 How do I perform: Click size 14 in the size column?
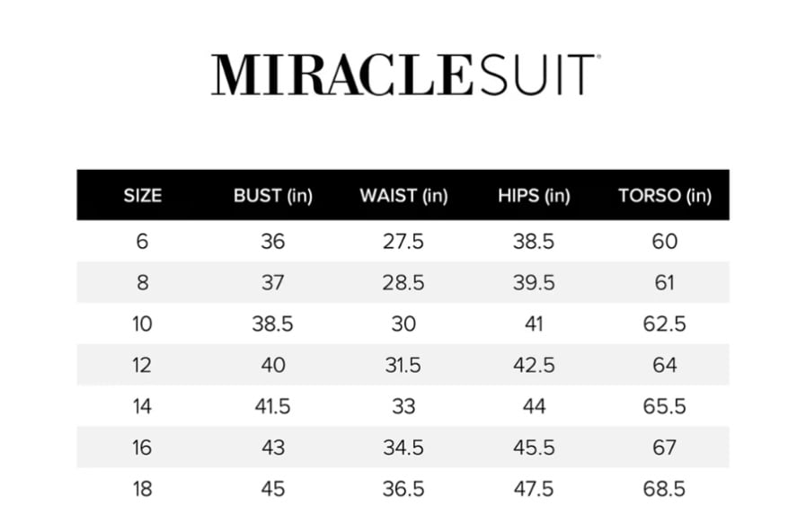[x=142, y=406]
